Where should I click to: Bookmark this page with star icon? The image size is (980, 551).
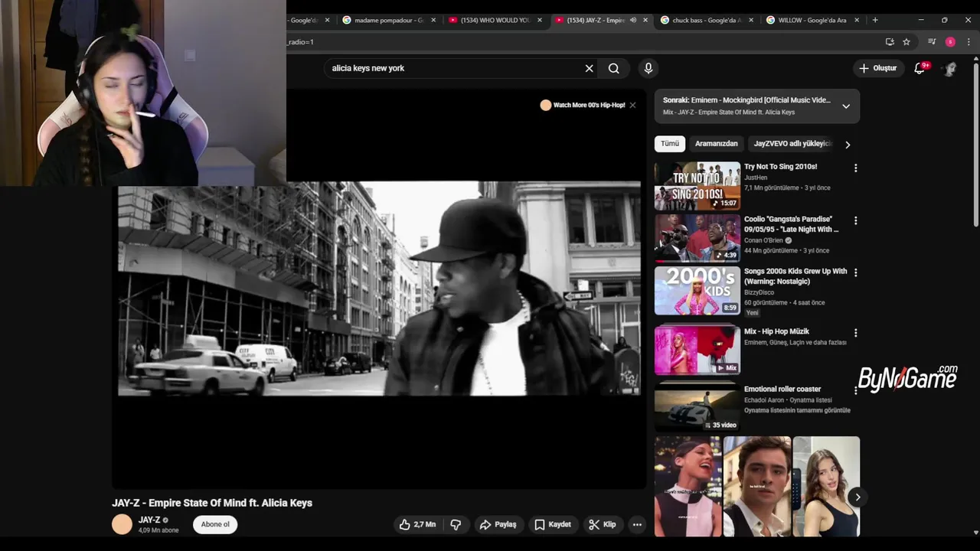pos(906,42)
